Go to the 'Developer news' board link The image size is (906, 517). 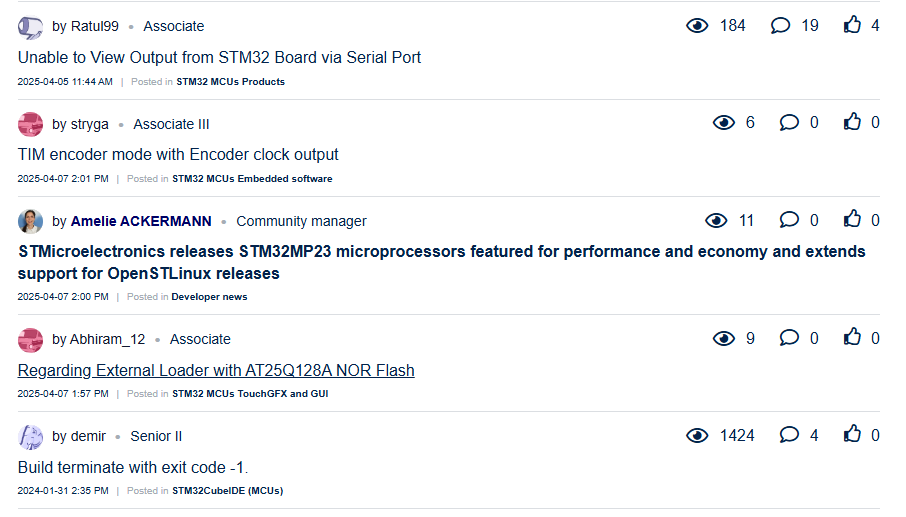coord(209,297)
